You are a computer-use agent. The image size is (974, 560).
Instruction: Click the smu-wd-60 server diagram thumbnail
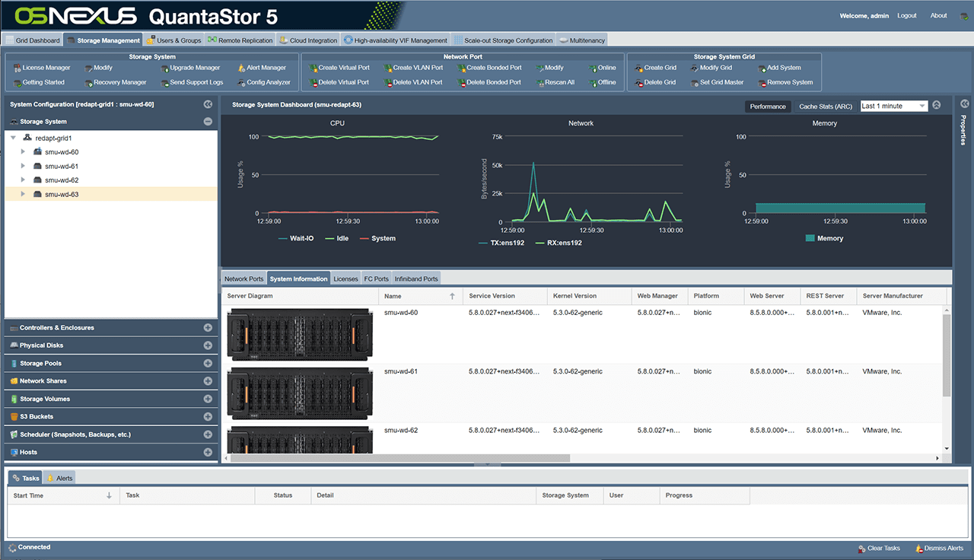click(300, 335)
